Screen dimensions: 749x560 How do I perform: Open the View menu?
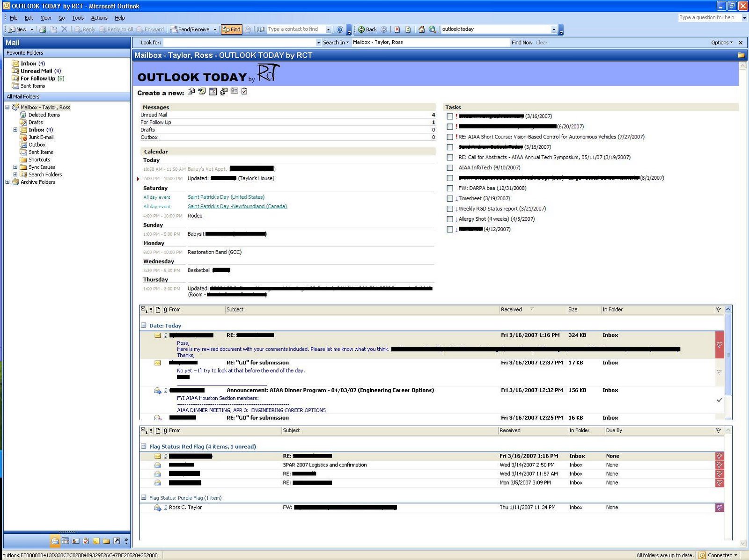pos(46,18)
